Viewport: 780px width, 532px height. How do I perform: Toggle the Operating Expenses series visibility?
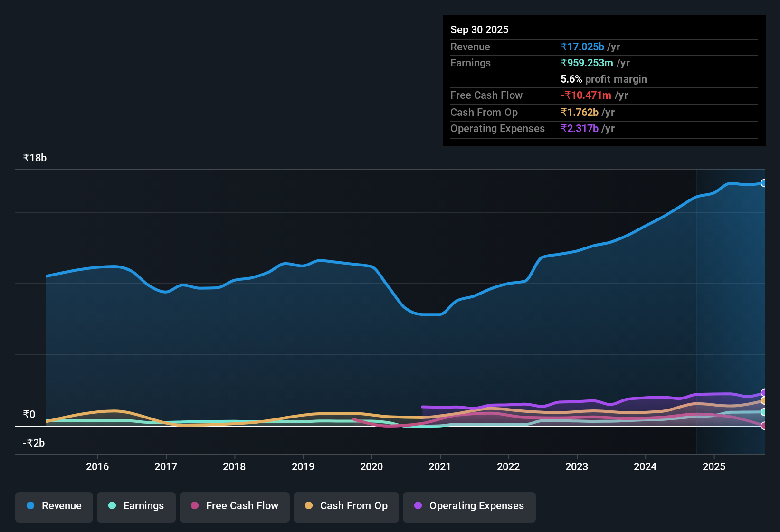click(469, 506)
